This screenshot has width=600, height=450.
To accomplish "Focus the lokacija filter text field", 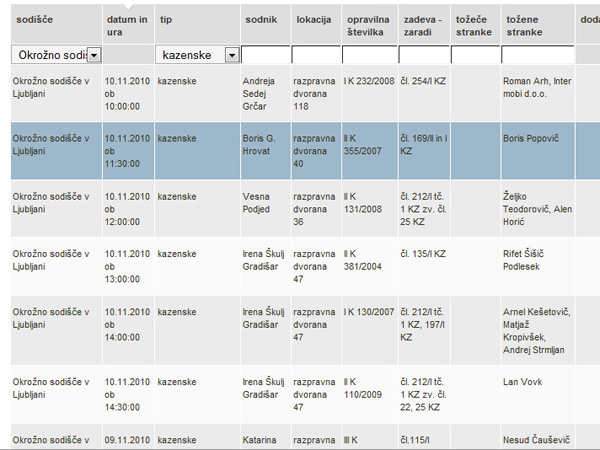I will tap(315, 55).
